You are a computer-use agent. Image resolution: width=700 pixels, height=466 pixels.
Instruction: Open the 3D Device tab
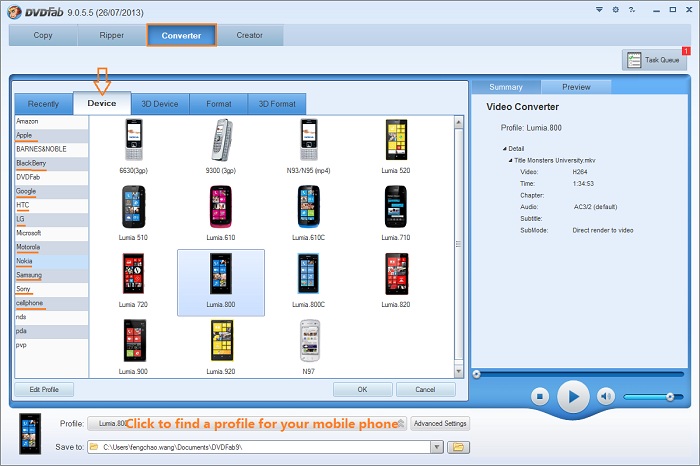pos(160,104)
